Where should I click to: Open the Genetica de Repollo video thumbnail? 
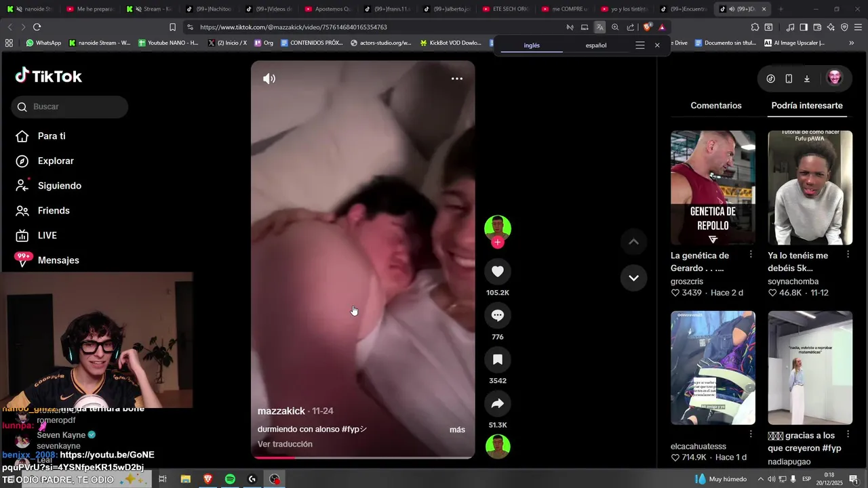713,188
